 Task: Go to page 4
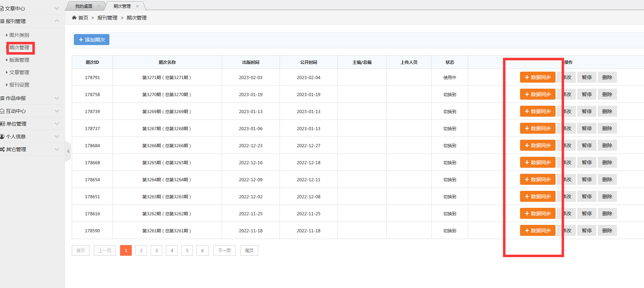pyautogui.click(x=172, y=250)
